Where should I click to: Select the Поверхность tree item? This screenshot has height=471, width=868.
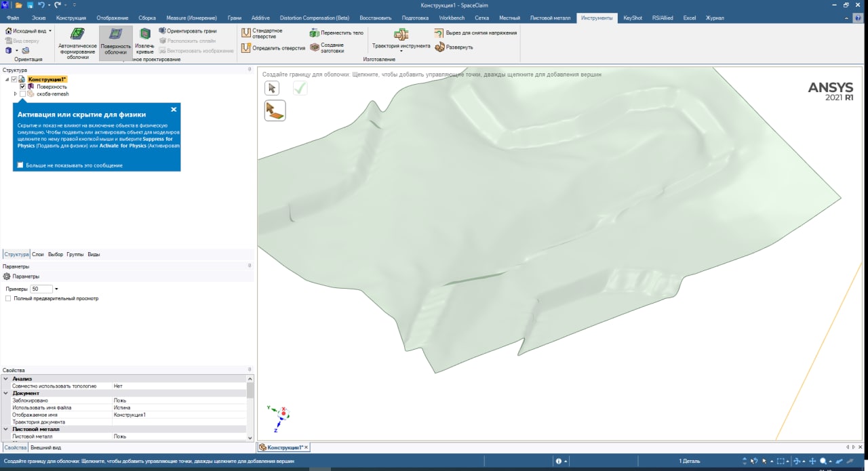(x=52, y=87)
